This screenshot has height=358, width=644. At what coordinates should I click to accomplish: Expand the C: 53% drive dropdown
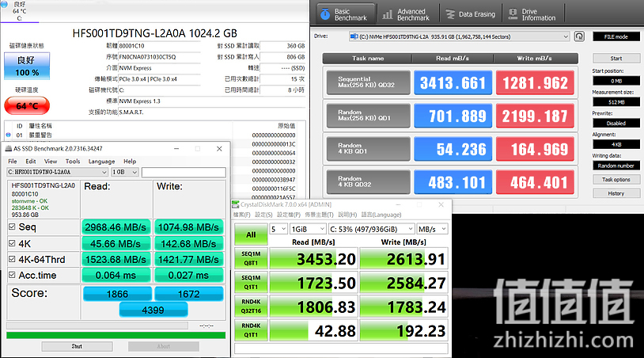371,229
